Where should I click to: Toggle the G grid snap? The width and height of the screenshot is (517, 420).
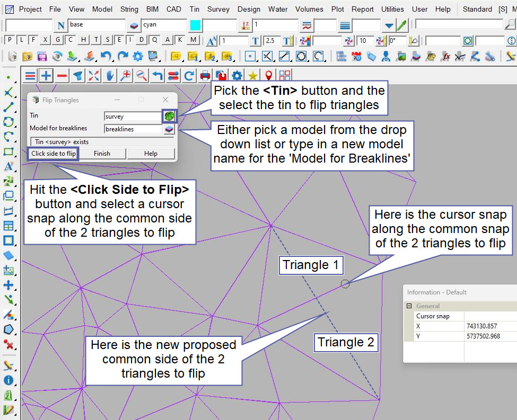[x=57, y=40]
